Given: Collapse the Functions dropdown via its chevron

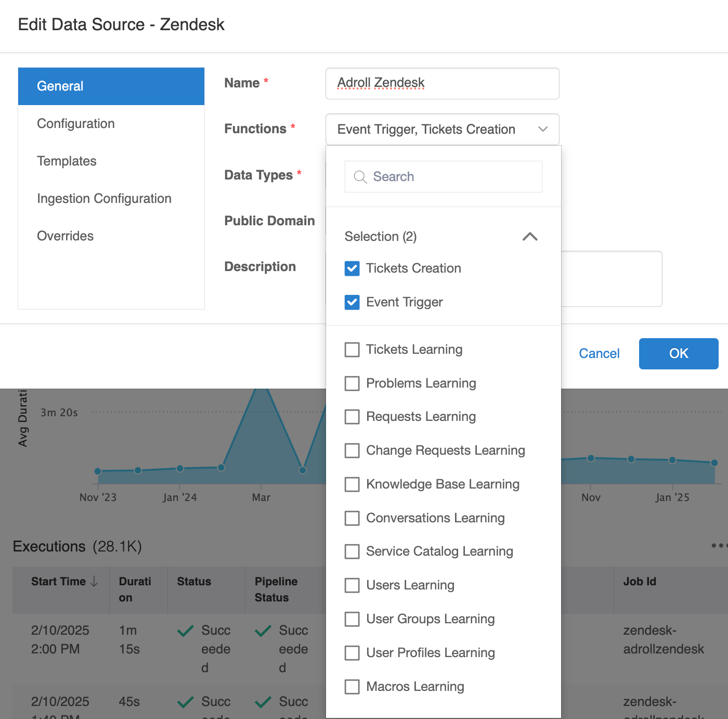Looking at the screenshot, I should (x=543, y=129).
